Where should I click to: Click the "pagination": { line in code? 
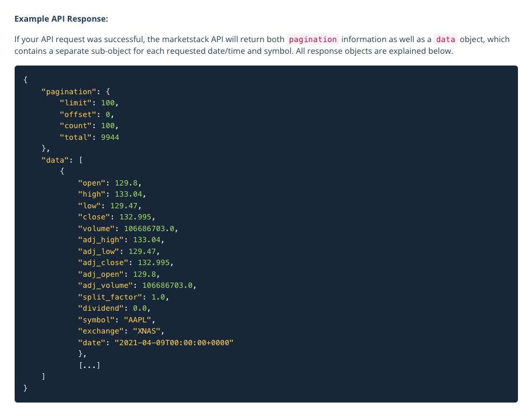tap(75, 92)
